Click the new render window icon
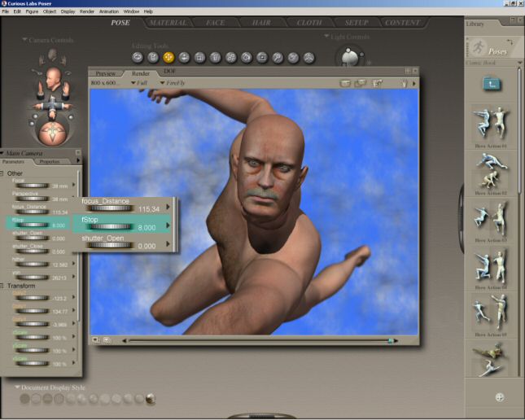This screenshot has width=525, height=420. pos(377,83)
